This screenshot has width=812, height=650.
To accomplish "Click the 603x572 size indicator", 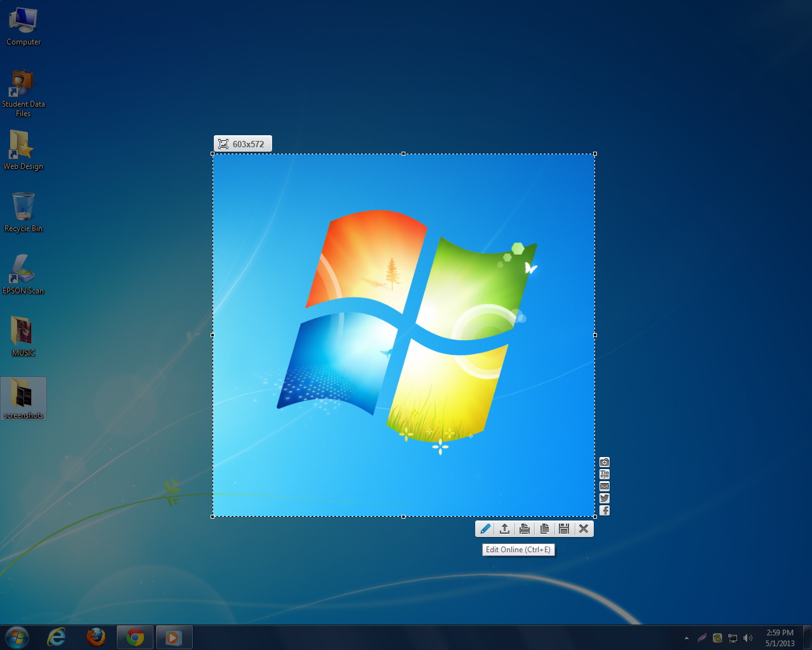I will [243, 143].
